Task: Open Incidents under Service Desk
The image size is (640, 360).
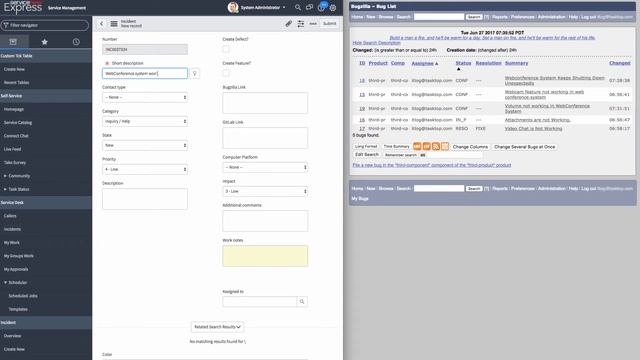Action: [12, 229]
